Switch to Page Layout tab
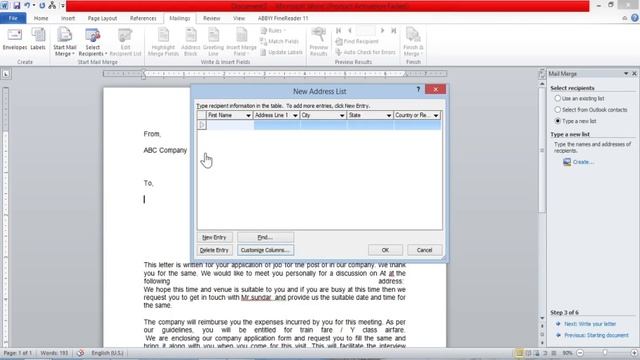 [x=102, y=18]
